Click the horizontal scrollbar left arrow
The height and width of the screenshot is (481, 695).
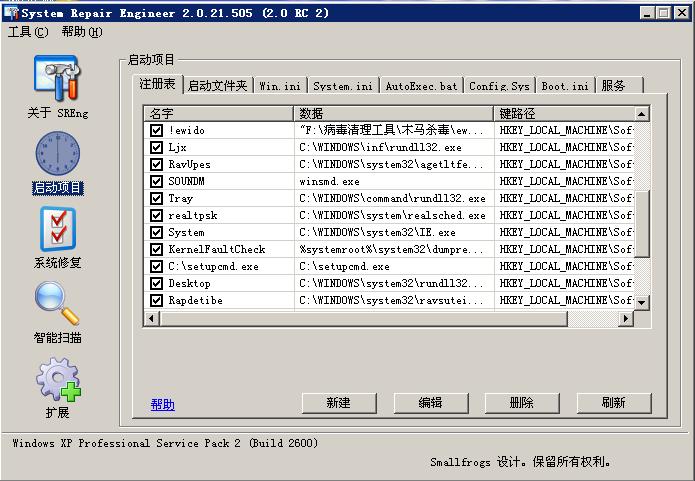(x=152, y=318)
